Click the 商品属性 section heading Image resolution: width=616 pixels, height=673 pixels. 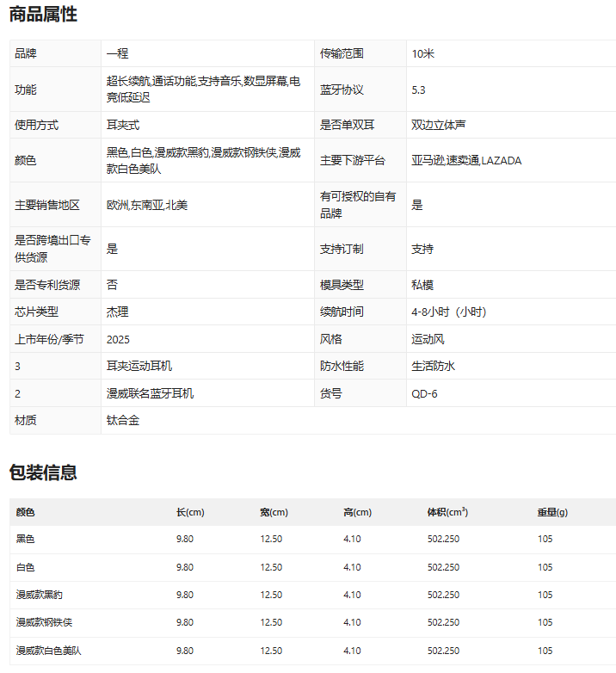click(x=43, y=14)
